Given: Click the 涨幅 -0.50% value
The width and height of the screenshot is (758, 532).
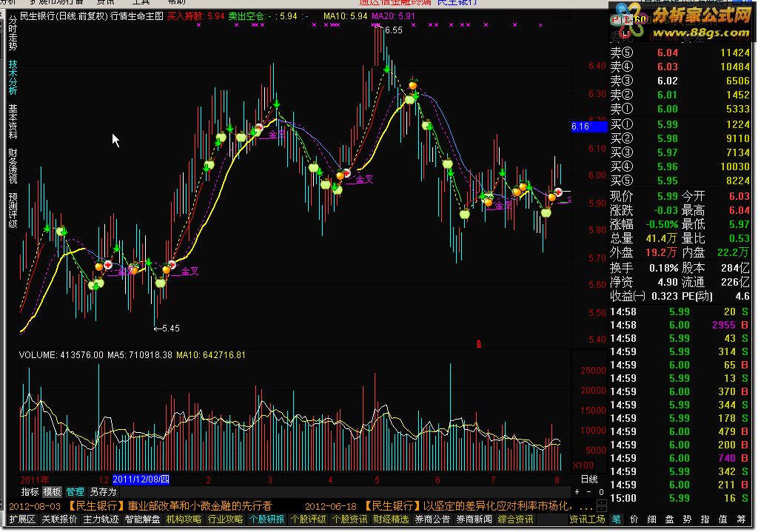Looking at the screenshot, I should point(662,224).
